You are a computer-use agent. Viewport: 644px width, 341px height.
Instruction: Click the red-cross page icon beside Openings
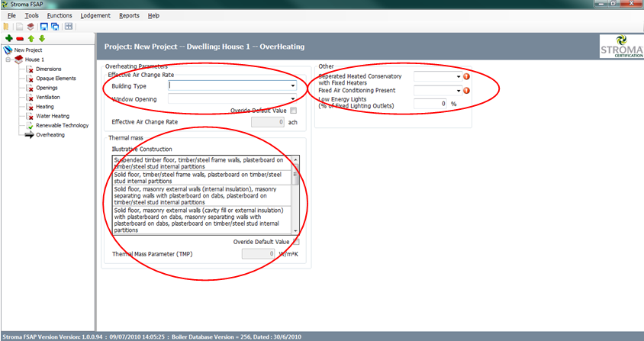click(x=29, y=88)
